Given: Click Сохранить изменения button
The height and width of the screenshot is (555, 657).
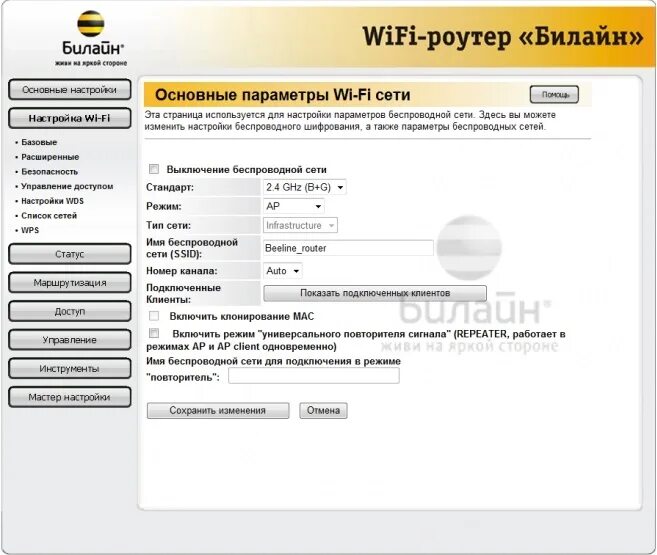Looking at the screenshot, I should coord(218,410).
